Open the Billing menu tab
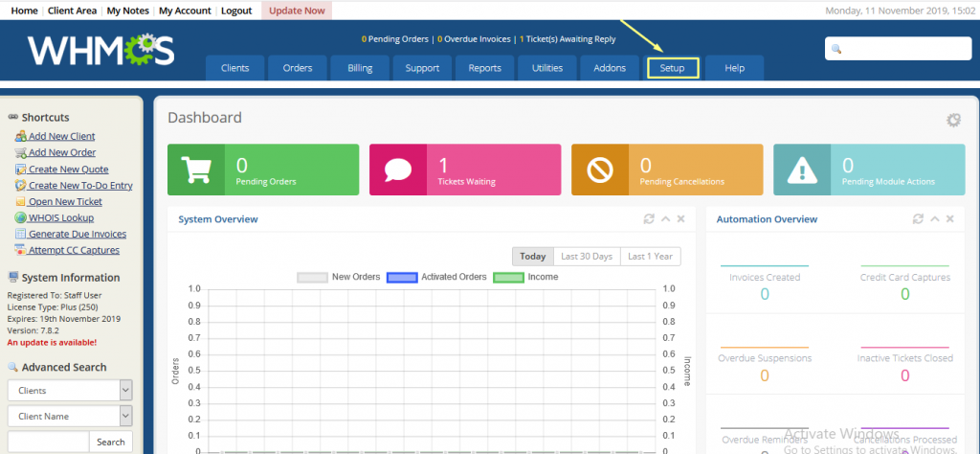The height and width of the screenshot is (454, 980). click(x=360, y=68)
